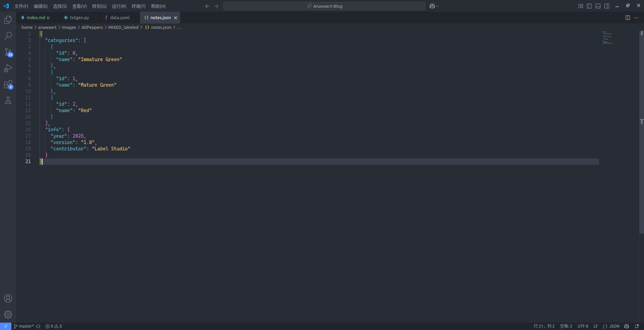Toggle the secondary side bar layout button
644x330 pixels.
pyautogui.click(x=607, y=6)
